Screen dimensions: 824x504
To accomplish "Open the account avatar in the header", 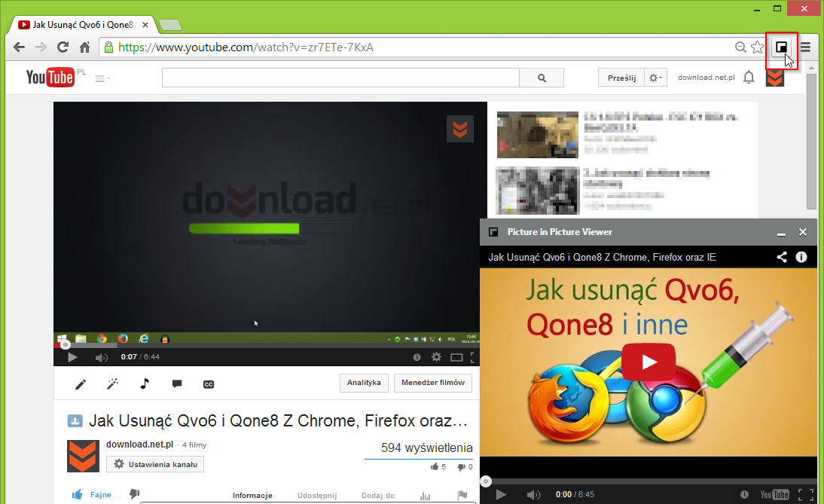I will tap(774, 78).
